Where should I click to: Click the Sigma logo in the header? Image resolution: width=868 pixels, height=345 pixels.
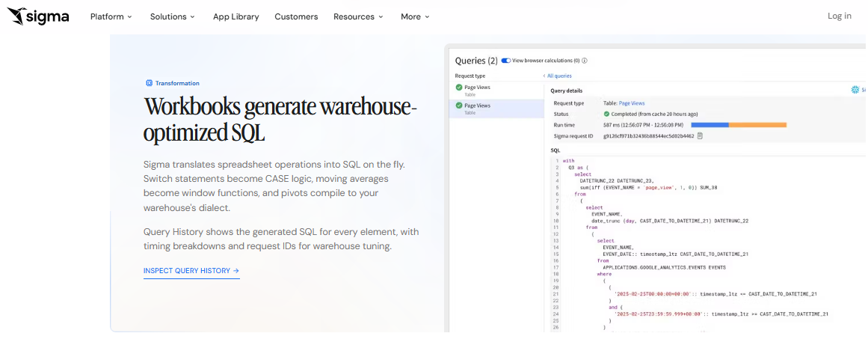37,16
